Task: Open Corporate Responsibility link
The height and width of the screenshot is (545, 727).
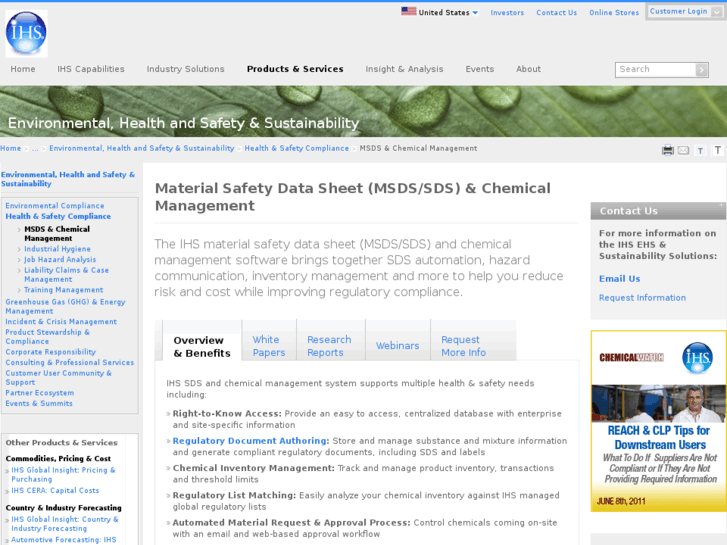Action: pyautogui.click(x=51, y=352)
